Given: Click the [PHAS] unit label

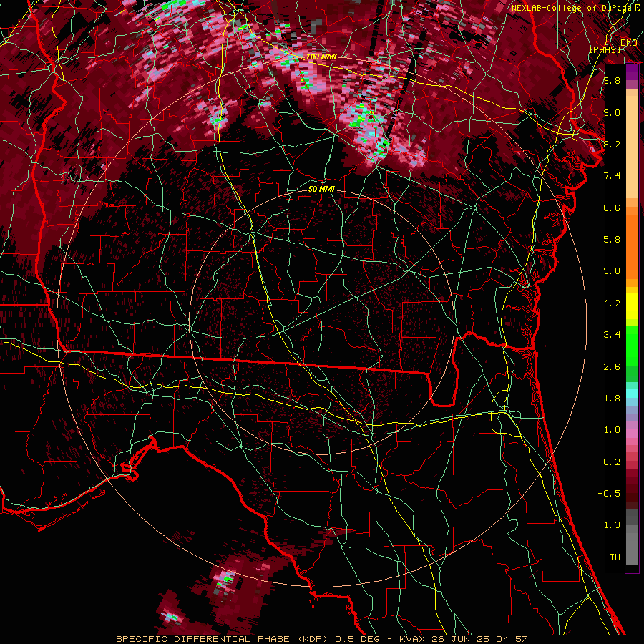Looking at the screenshot, I should pyautogui.click(x=605, y=49).
